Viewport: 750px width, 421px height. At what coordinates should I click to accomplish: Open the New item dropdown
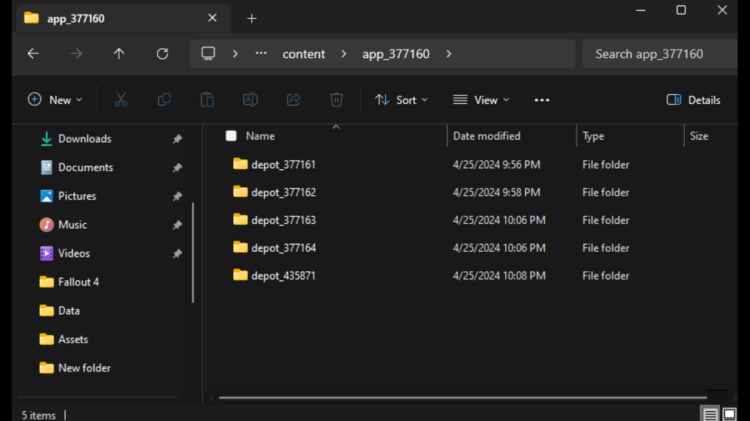pyautogui.click(x=54, y=100)
